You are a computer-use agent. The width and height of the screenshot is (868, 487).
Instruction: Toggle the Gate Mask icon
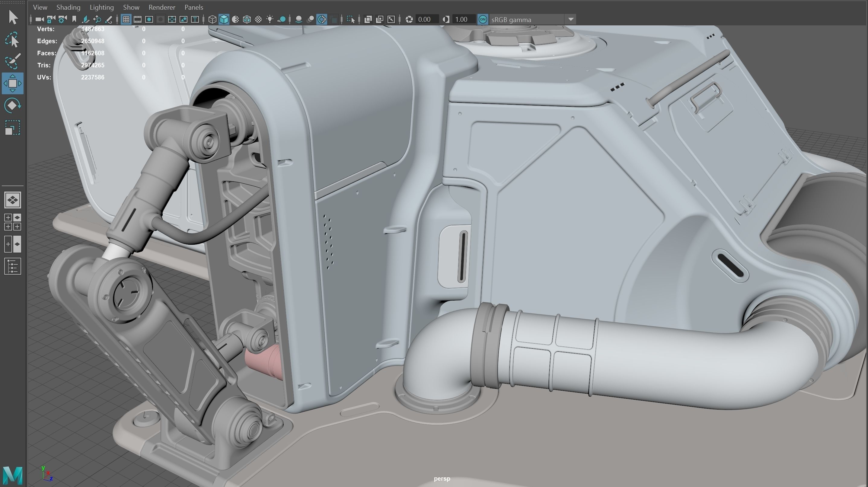point(160,20)
